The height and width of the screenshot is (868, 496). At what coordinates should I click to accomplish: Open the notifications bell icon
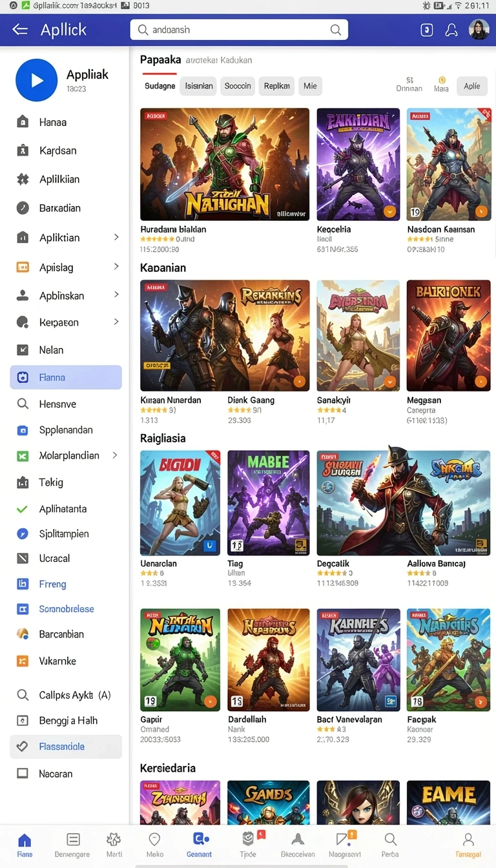tap(451, 30)
